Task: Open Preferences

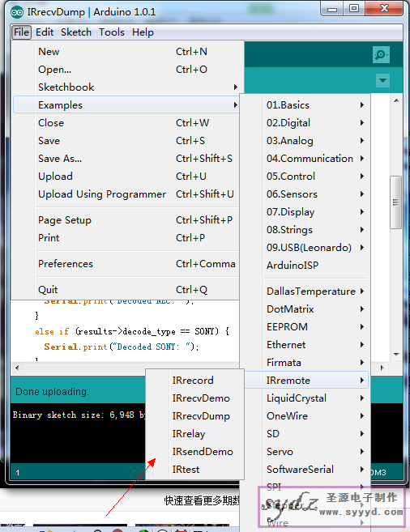Action: click(126, 264)
